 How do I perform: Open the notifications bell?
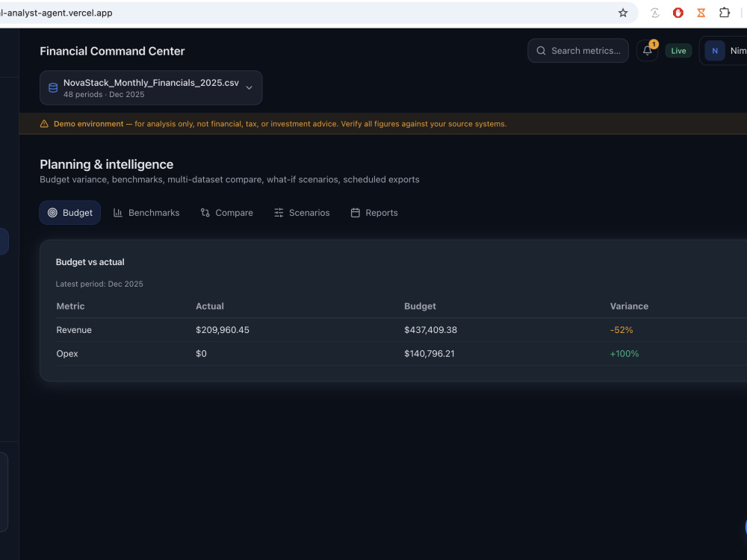pos(647,51)
